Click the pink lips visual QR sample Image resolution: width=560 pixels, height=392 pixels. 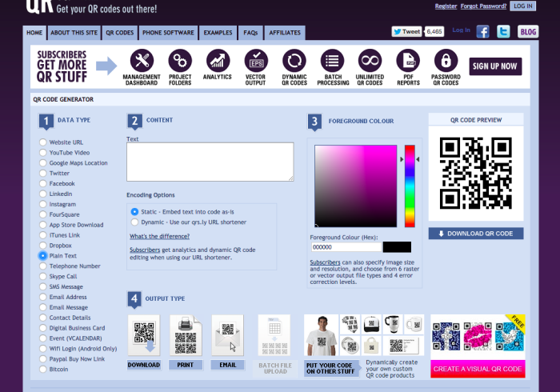[x=477, y=336]
